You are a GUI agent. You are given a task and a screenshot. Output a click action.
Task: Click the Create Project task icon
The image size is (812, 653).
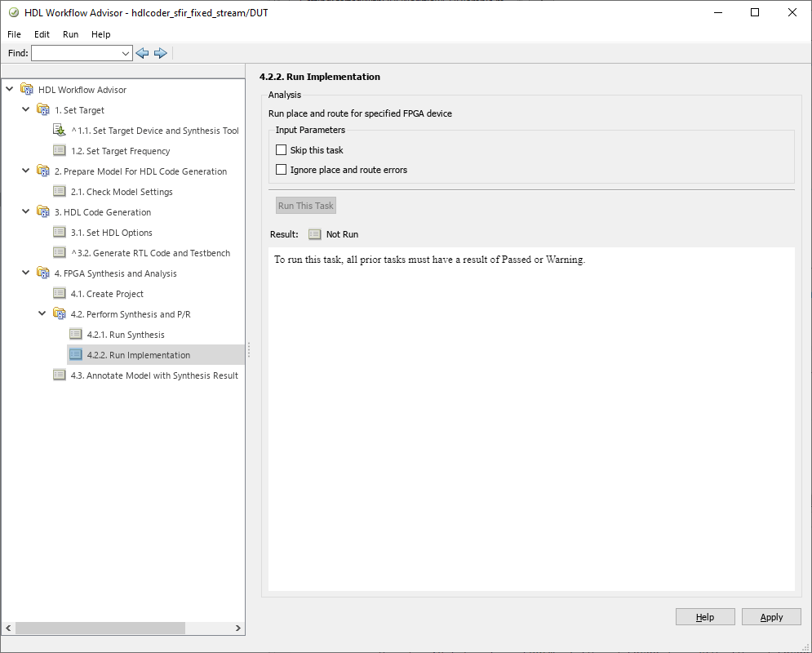(x=60, y=294)
